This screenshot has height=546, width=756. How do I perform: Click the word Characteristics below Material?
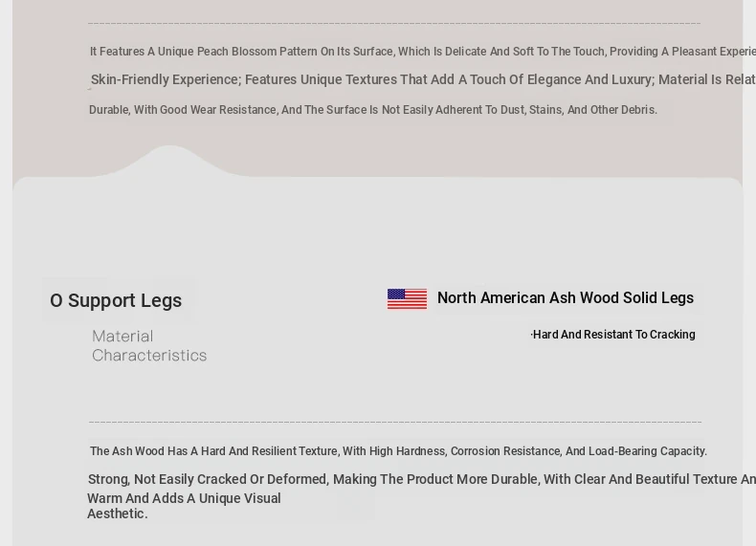[x=149, y=356]
